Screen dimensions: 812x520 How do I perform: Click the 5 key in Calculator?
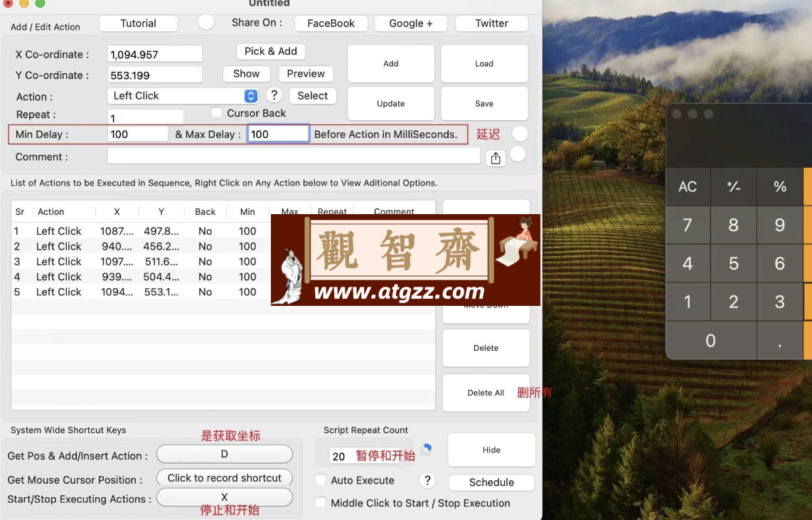click(x=734, y=263)
